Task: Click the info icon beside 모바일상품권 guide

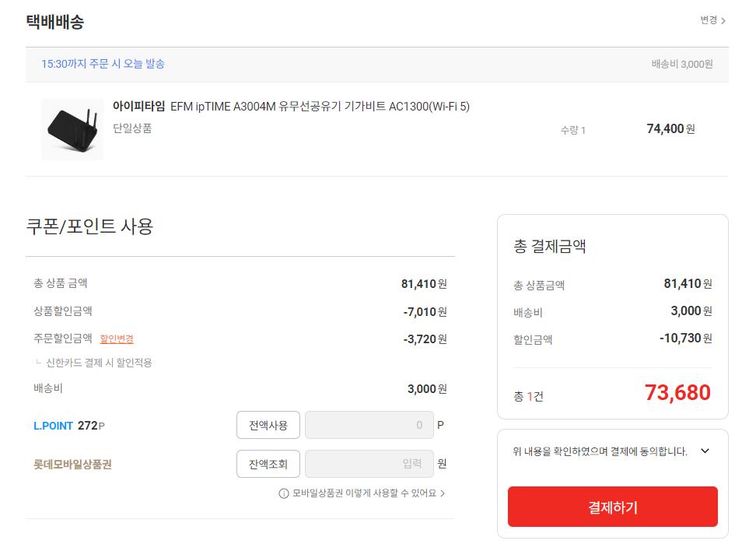Action: coord(284,493)
